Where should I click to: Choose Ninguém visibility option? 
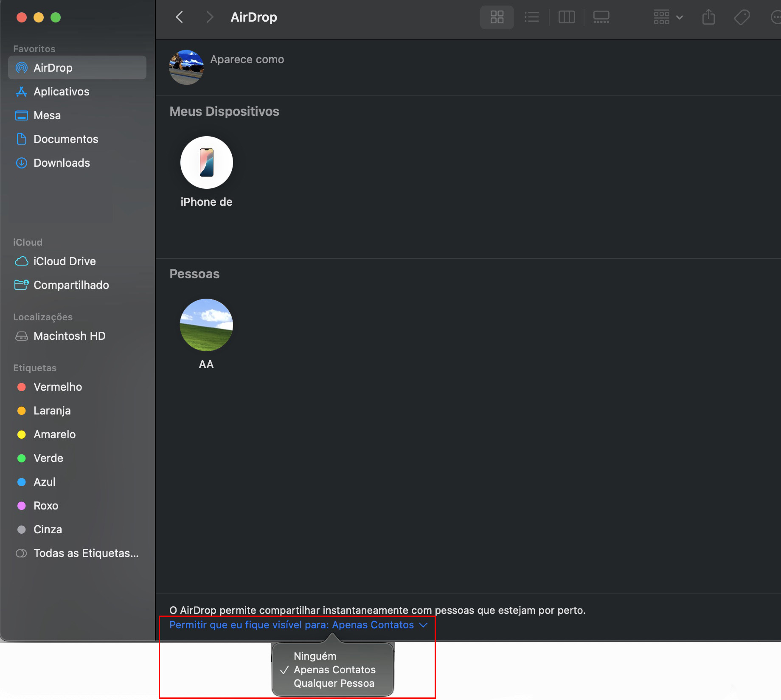[315, 656]
